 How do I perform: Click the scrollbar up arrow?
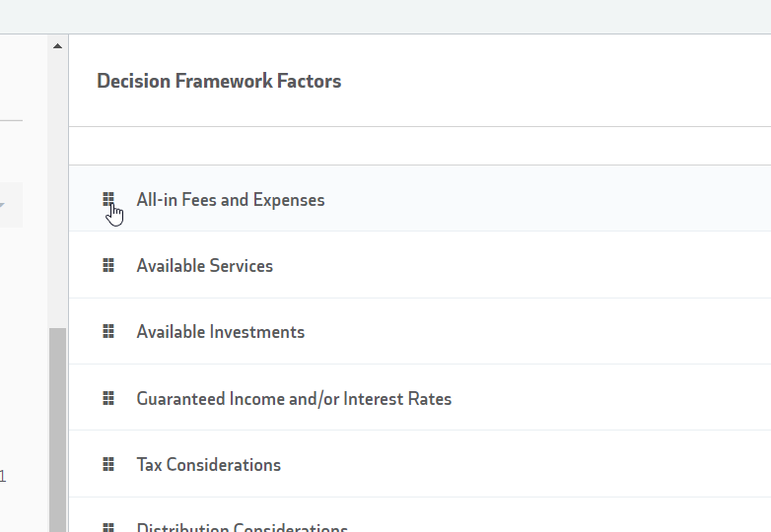point(57,46)
